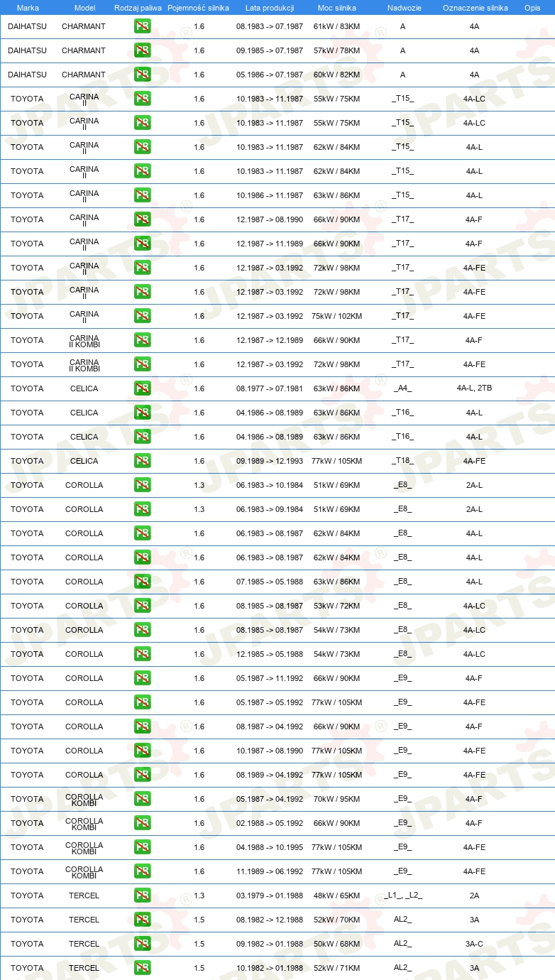Click fuel icon for Tercel 52kW/71KM row
The height and width of the screenshot is (980, 555).
(x=142, y=968)
